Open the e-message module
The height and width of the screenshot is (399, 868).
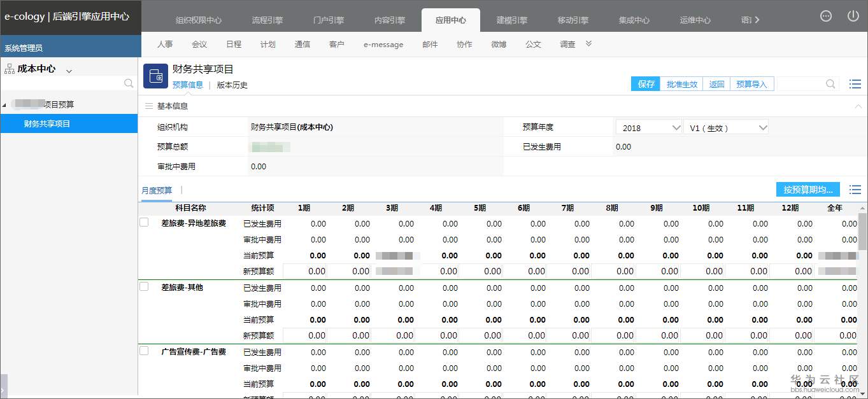383,45
